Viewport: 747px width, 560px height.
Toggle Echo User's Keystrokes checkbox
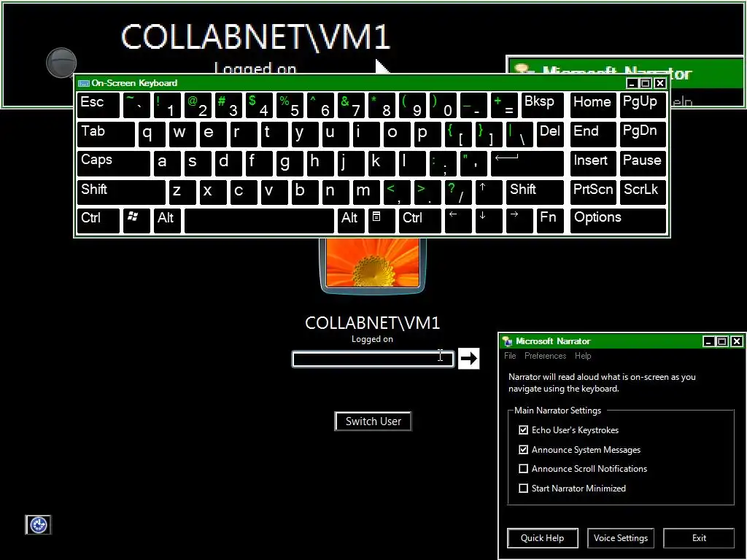click(523, 430)
